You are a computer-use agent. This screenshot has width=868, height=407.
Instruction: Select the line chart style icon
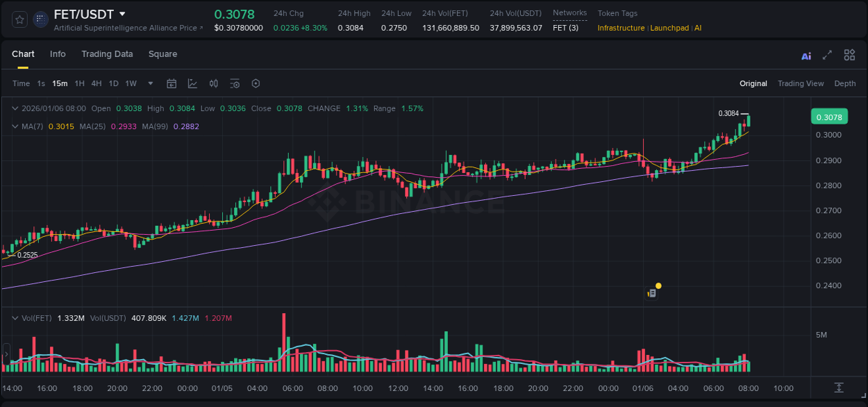click(x=192, y=83)
